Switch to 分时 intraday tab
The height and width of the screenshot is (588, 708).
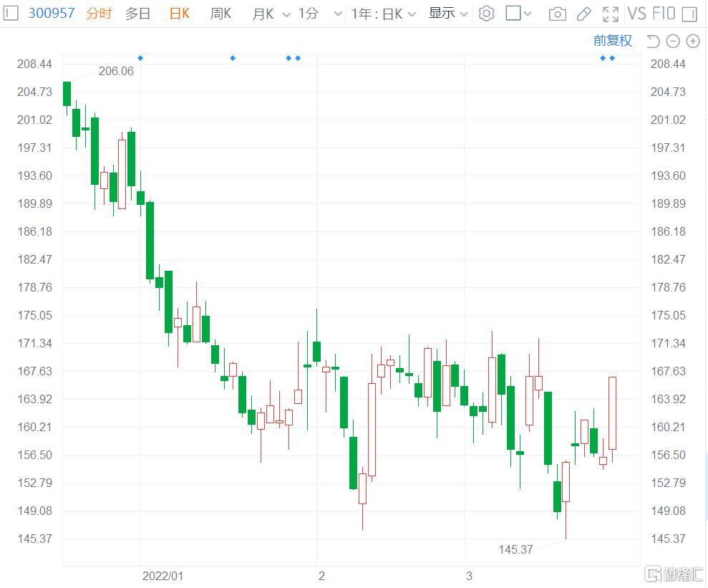point(99,13)
